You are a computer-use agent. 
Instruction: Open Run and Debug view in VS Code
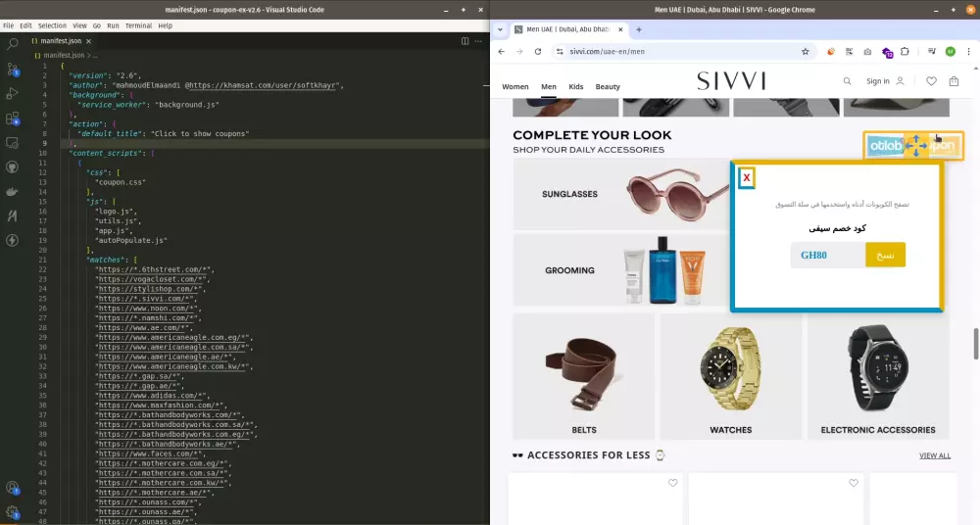tap(12, 94)
